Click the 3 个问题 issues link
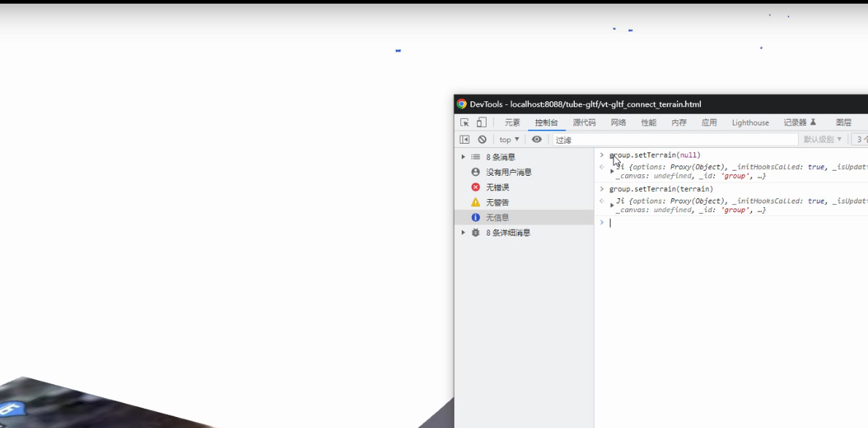The image size is (868, 428). click(861, 139)
